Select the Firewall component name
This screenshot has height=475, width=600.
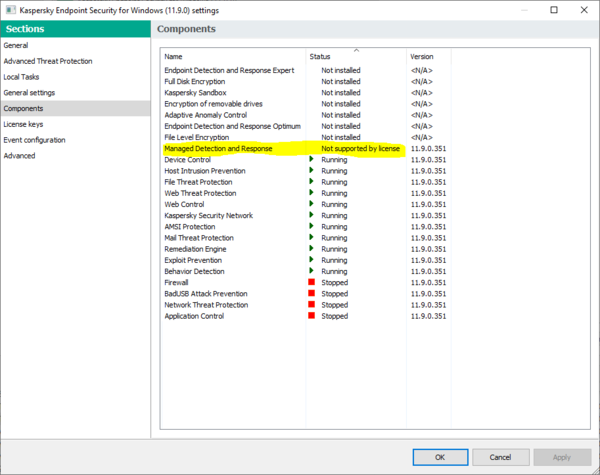click(176, 282)
